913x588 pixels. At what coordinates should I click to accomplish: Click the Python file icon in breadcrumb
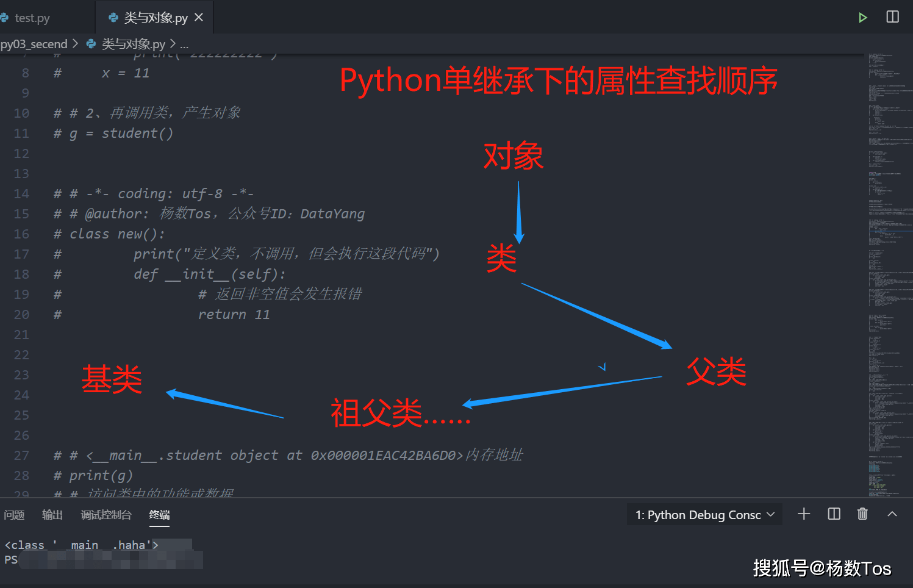(91, 44)
